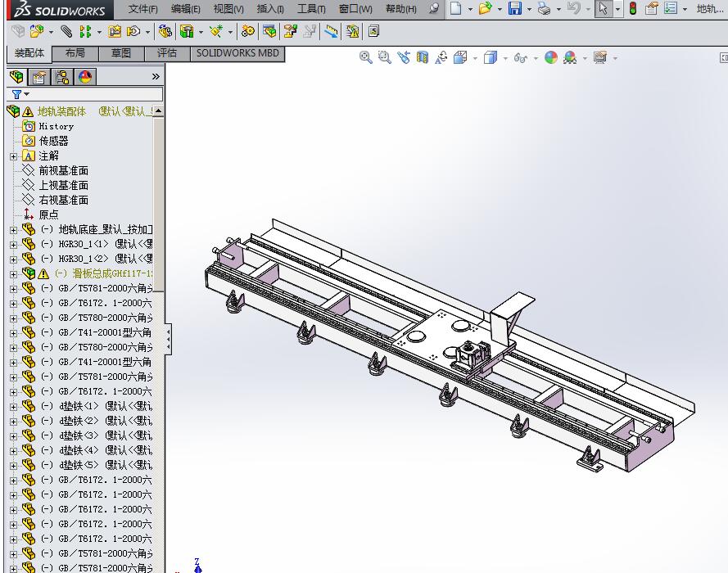Click the Reference Geometry icon
Viewport: 728px width, 573px height.
click(x=216, y=31)
